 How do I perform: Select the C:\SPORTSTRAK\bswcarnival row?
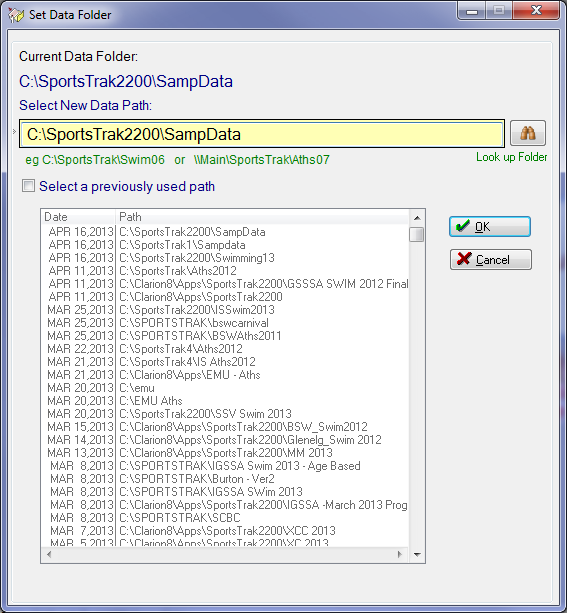(x=225, y=323)
